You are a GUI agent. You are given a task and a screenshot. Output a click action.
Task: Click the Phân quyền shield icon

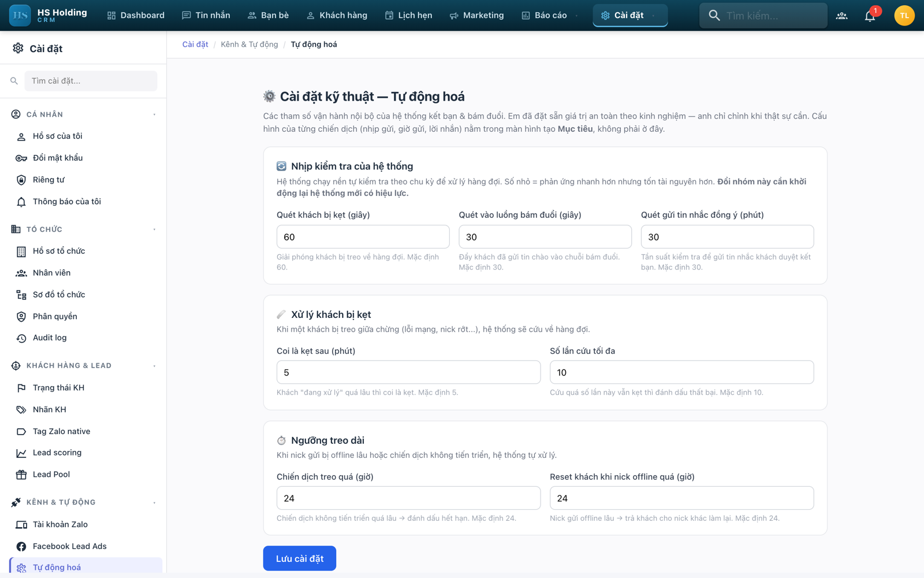[21, 317]
